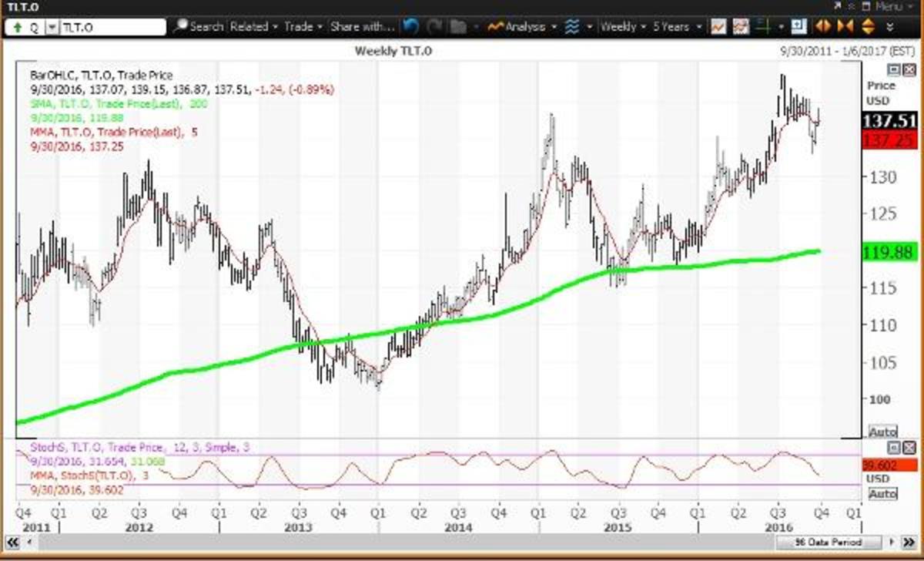Click the orange vertical scale arrows icon
This screenshot has width=924, height=561.
[868, 26]
